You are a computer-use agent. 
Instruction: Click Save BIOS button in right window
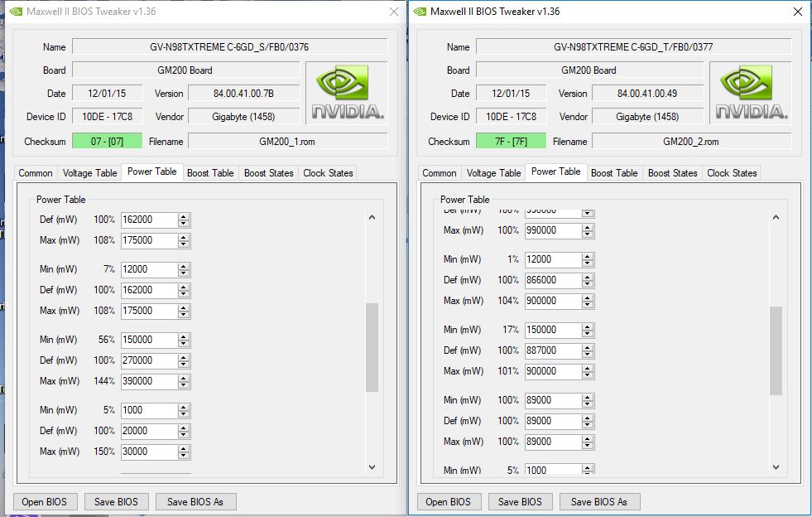point(521,502)
